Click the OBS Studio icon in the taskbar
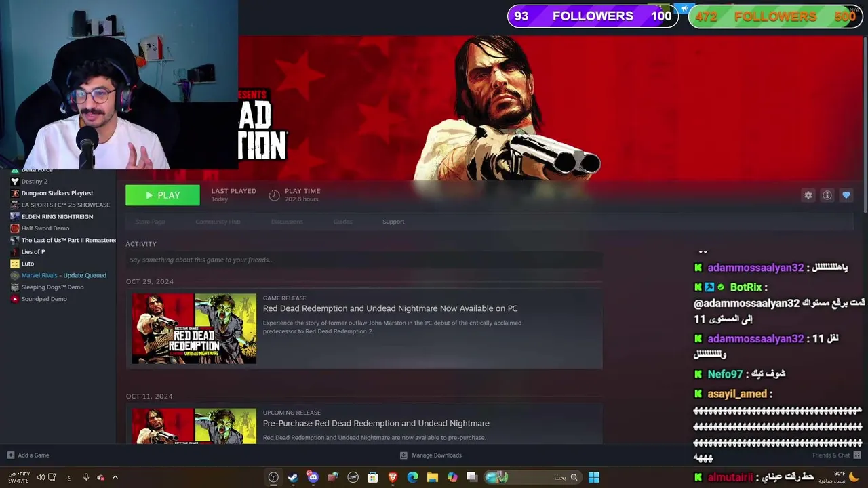 pyautogui.click(x=273, y=477)
